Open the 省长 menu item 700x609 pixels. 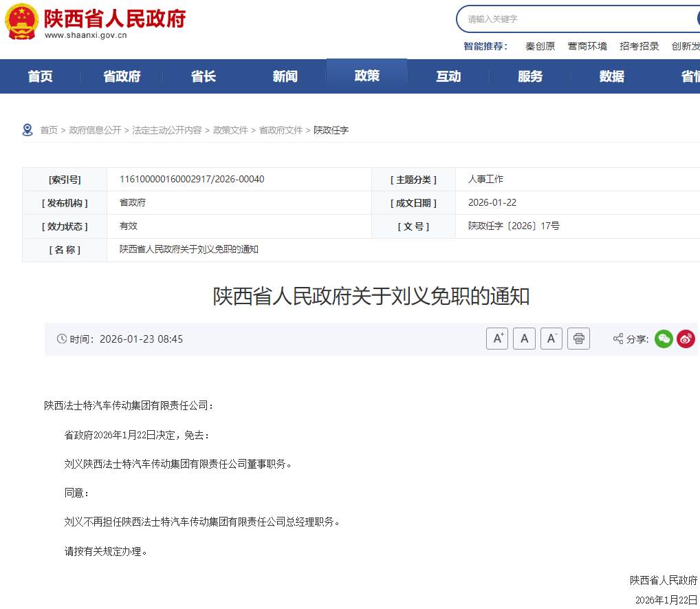coord(203,76)
